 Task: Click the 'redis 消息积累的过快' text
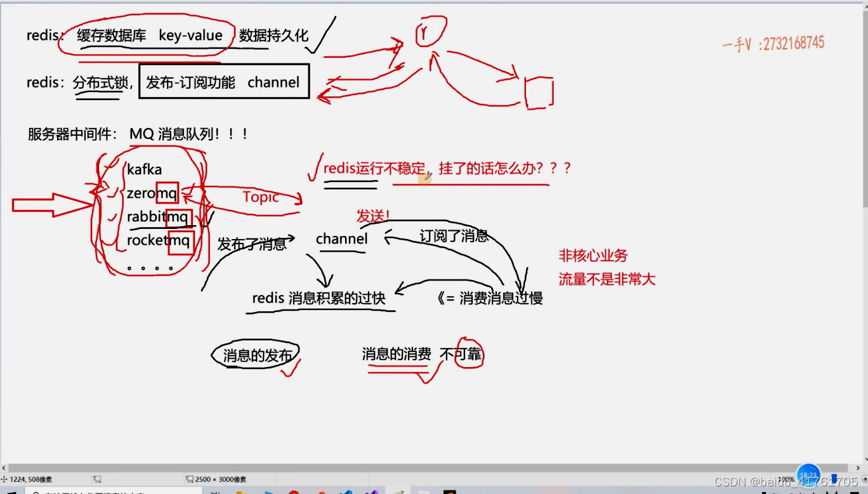tap(319, 297)
